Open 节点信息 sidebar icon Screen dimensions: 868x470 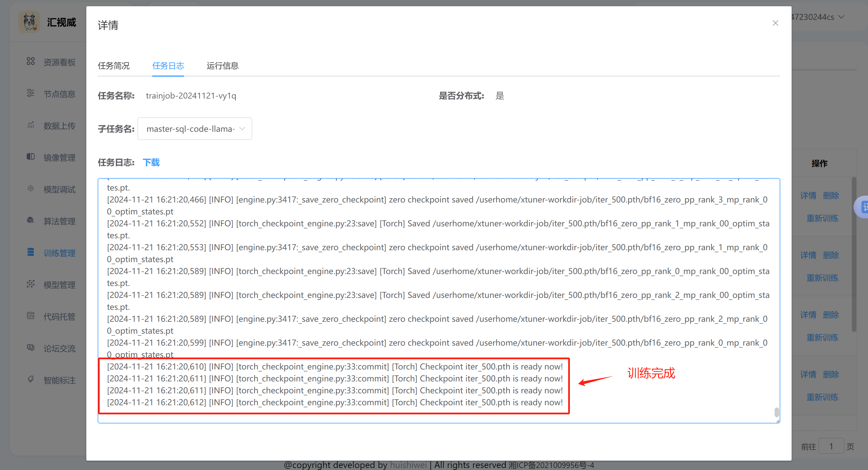pyautogui.click(x=31, y=93)
